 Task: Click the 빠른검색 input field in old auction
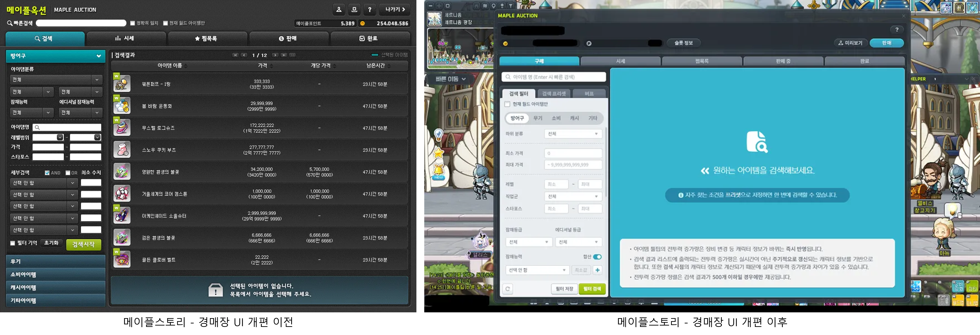point(81,23)
